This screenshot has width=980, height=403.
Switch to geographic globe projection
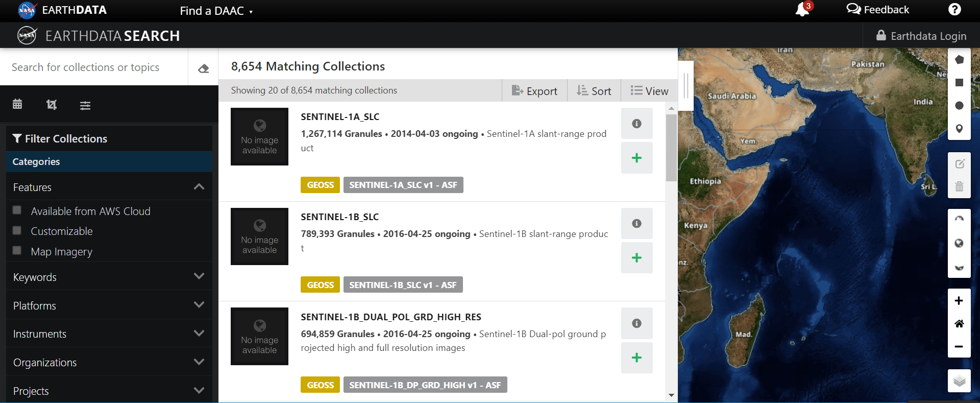959,243
